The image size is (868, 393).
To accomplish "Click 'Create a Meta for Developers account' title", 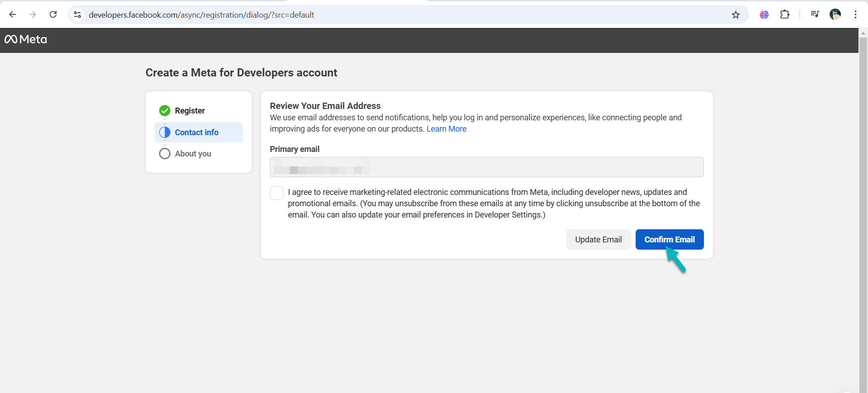I will point(241,73).
